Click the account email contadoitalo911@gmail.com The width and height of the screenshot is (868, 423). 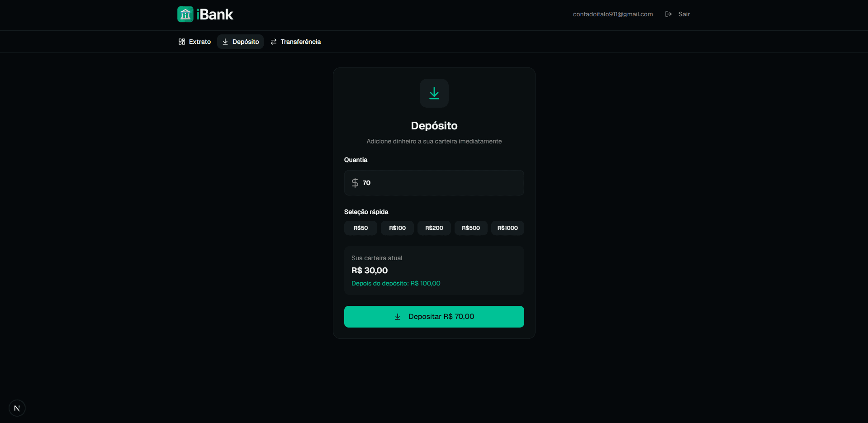tap(612, 14)
